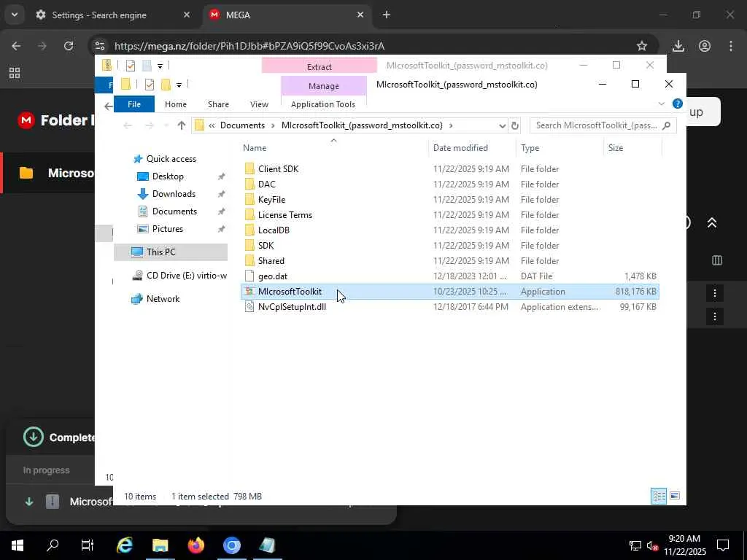Image resolution: width=747 pixels, height=560 pixels.
Task: Open Chrome three-dot menu
Action: point(731,46)
